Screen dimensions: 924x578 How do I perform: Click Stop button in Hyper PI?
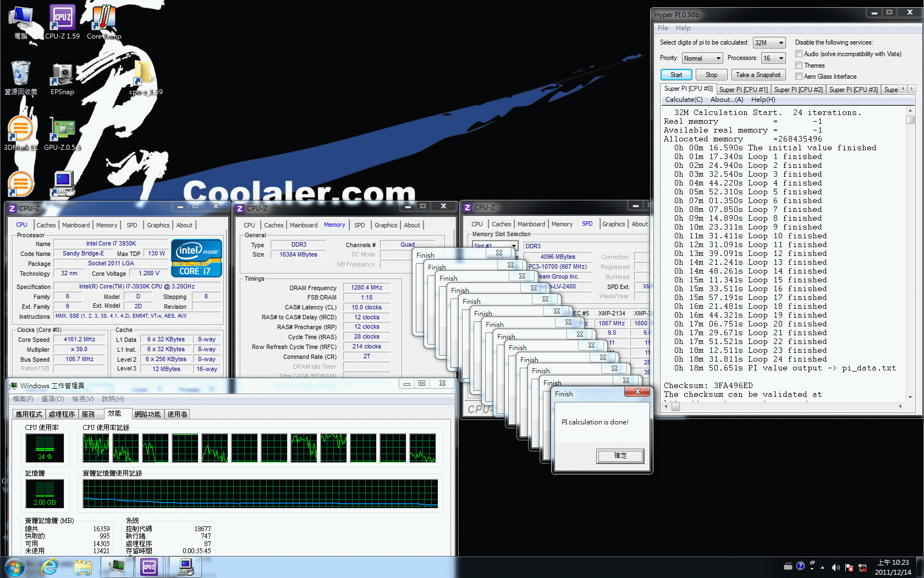point(711,75)
